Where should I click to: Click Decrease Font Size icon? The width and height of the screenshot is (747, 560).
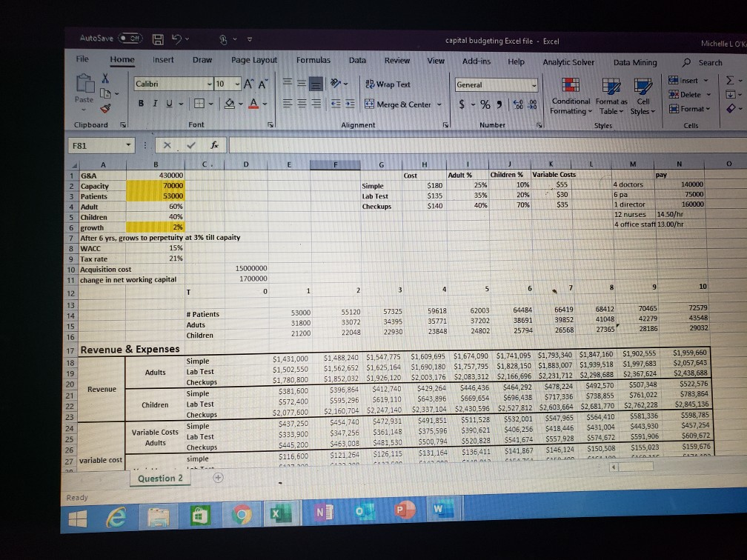(x=262, y=84)
